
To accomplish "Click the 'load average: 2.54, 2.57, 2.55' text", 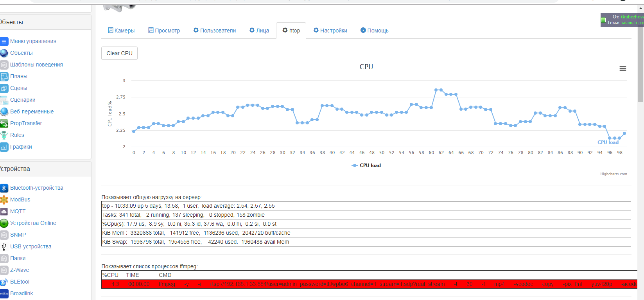I will coord(238,206).
